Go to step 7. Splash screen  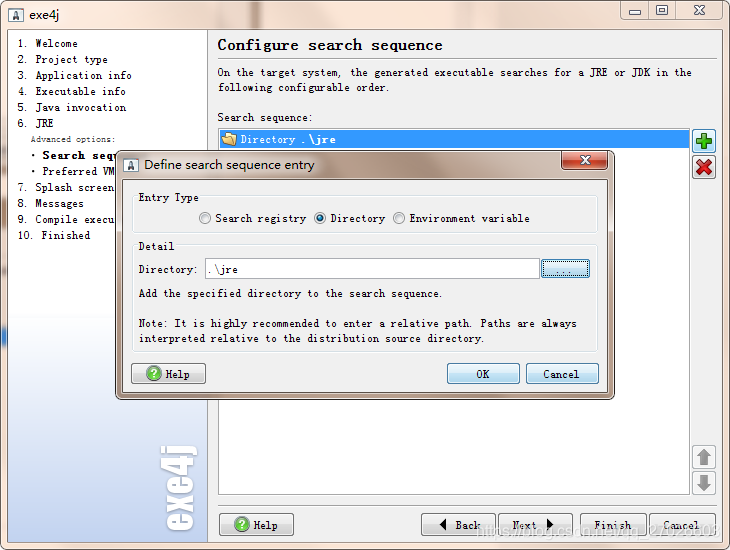click(x=66, y=187)
